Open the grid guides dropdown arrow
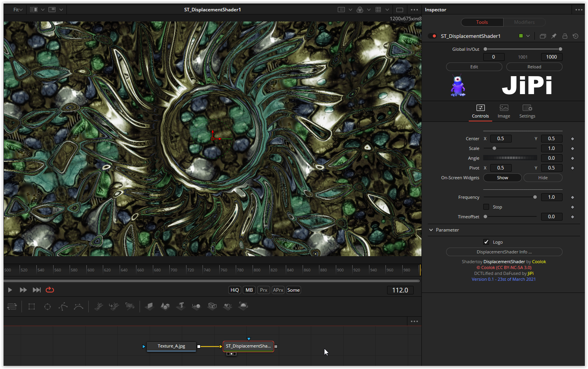The width and height of the screenshot is (588, 369). 387,10
